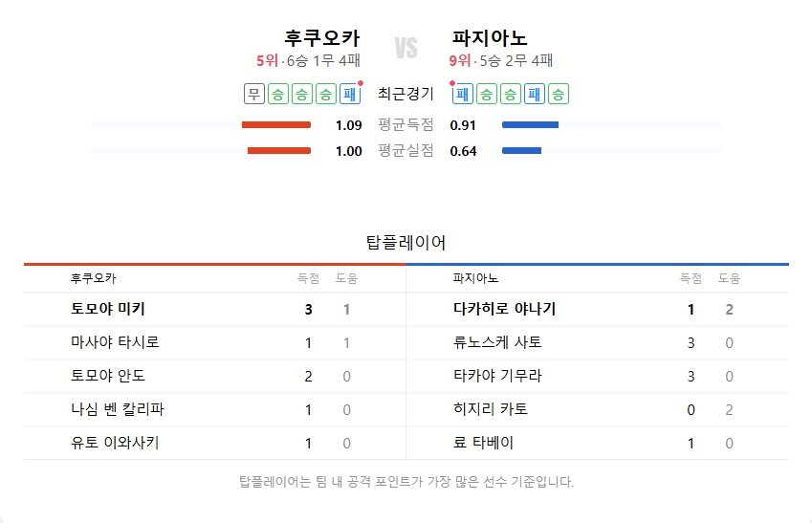Click 후쿠오카 header in top players table
Screen dimensions: 812x523
(94, 278)
